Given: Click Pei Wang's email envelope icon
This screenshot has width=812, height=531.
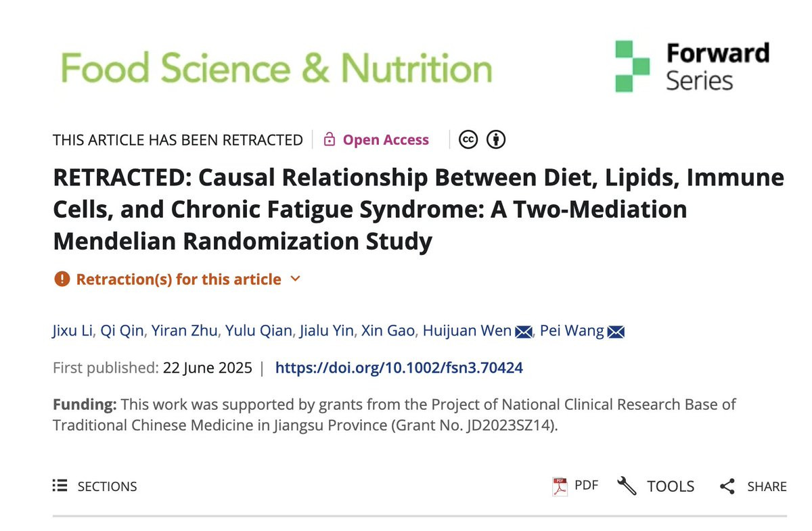Looking at the screenshot, I should click(x=615, y=331).
